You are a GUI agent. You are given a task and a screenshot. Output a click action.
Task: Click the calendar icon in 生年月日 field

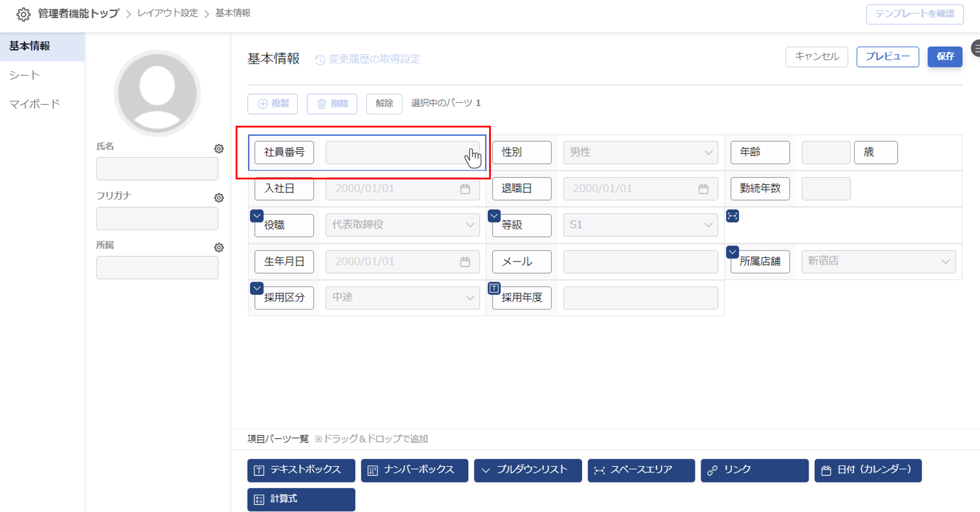(x=465, y=261)
